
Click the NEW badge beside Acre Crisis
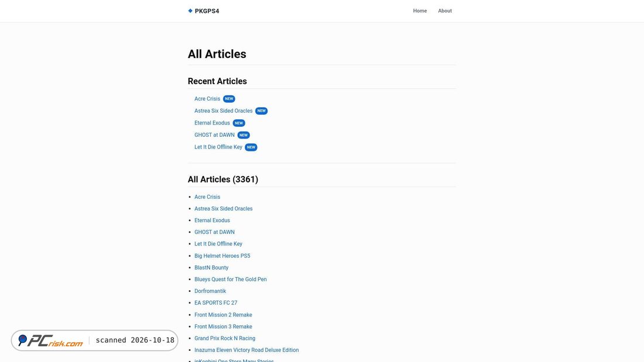[229, 99]
